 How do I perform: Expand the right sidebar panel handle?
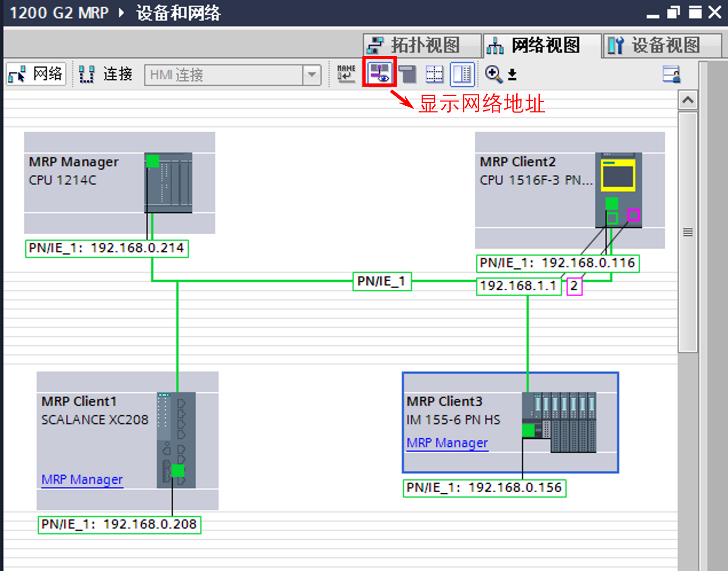[x=688, y=231]
